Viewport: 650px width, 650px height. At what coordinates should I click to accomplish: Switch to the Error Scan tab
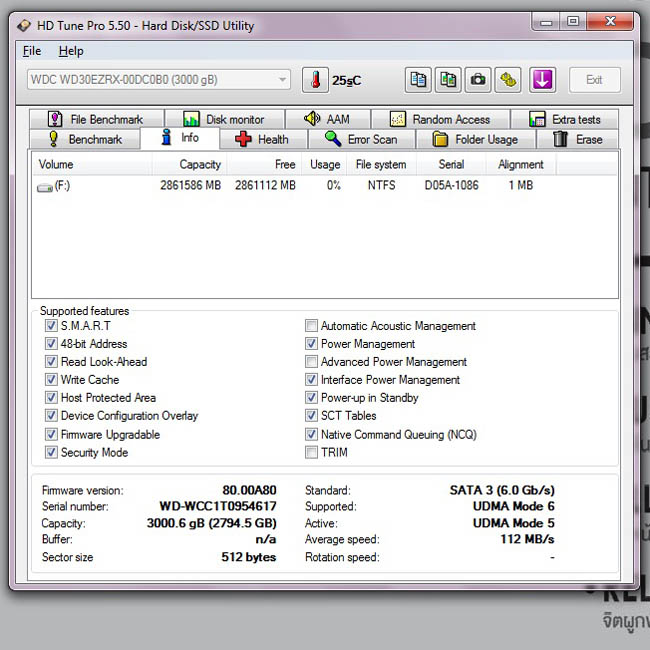point(361,139)
